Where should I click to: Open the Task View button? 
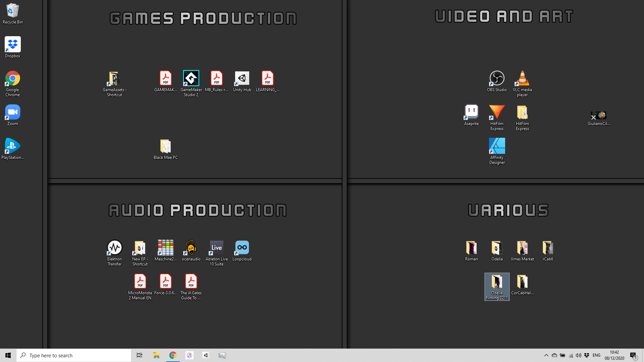[140, 355]
